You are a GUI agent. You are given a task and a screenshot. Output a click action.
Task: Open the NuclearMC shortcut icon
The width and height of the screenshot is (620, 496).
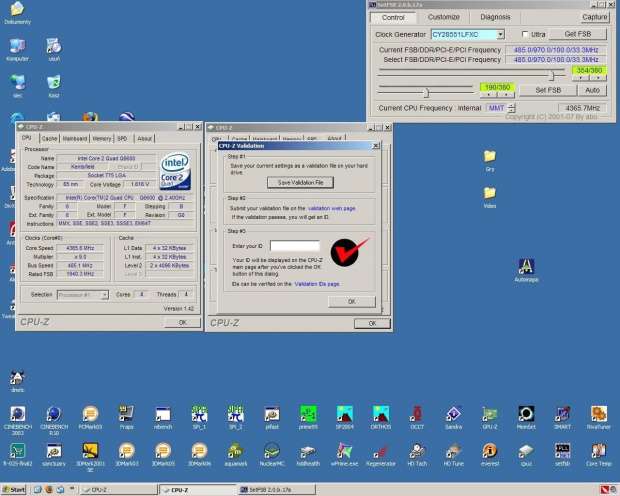tap(272, 451)
